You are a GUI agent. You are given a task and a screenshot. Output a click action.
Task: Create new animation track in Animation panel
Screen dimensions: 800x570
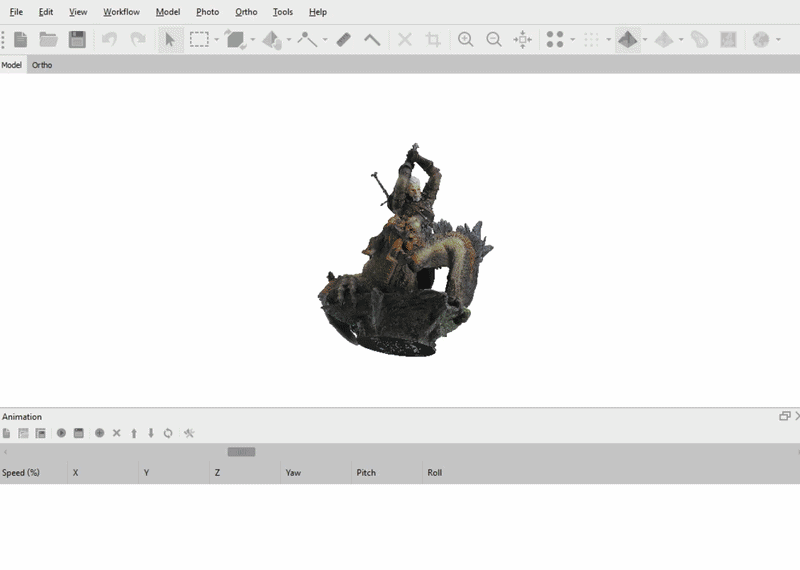tap(6, 433)
